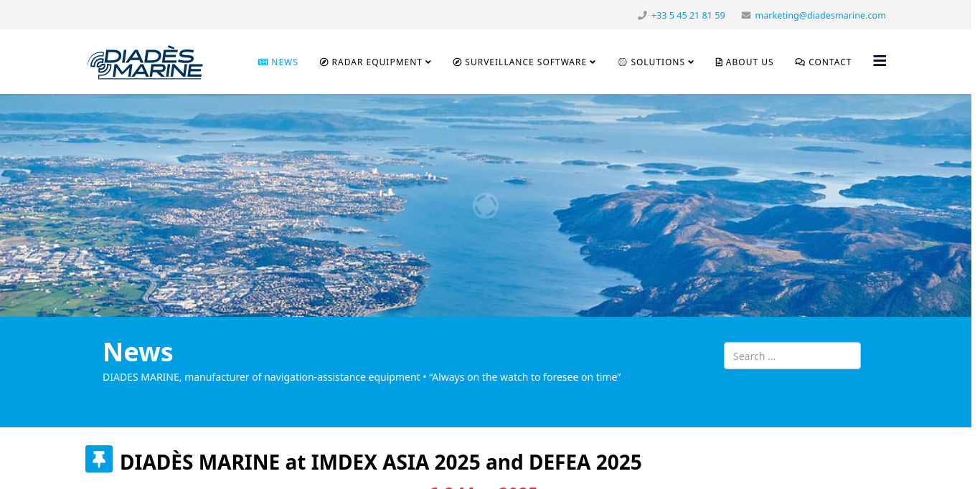Click inside the Search field
This screenshot has height=489, width=980.
(x=792, y=356)
